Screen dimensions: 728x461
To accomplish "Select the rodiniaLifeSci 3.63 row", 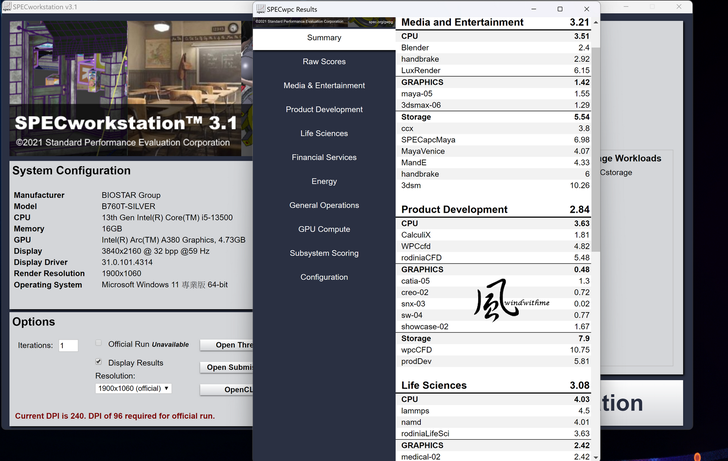I will [x=495, y=434].
